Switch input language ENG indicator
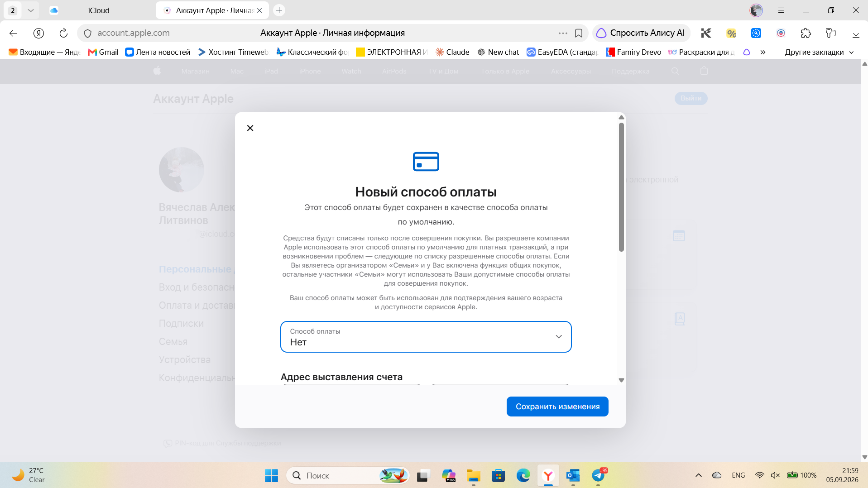Screen dimensions: 868x488 click(738, 475)
